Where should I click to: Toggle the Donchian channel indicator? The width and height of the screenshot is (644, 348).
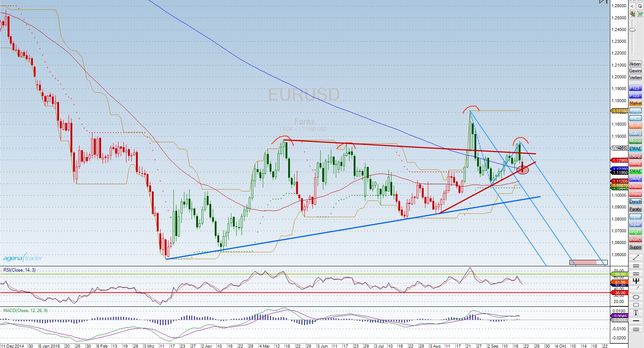[x=635, y=202]
